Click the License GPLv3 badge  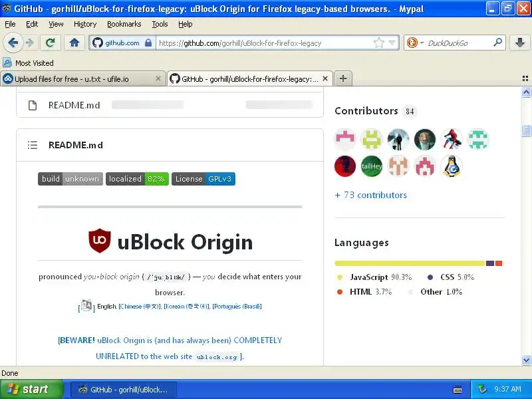point(203,179)
